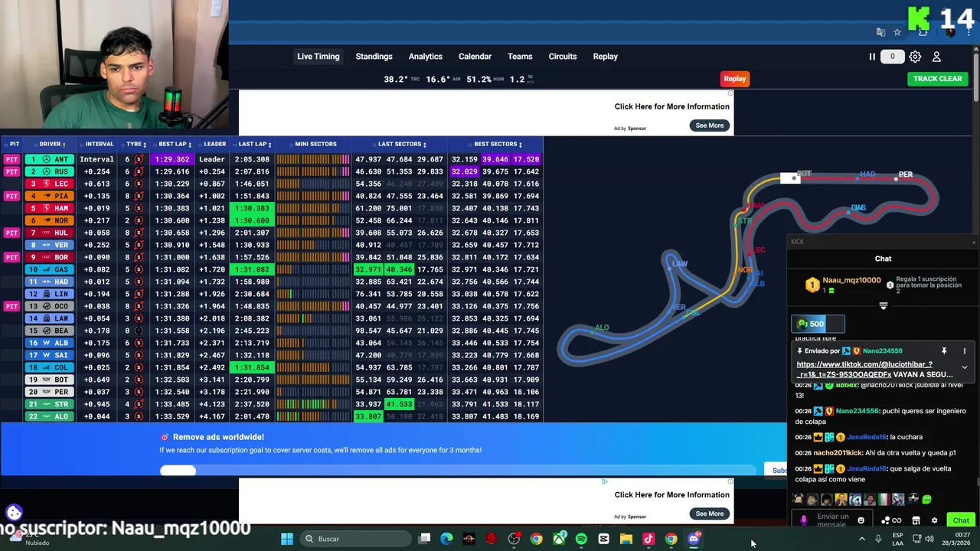
Task: Expand the pinned message chevron
Action: [964, 367]
